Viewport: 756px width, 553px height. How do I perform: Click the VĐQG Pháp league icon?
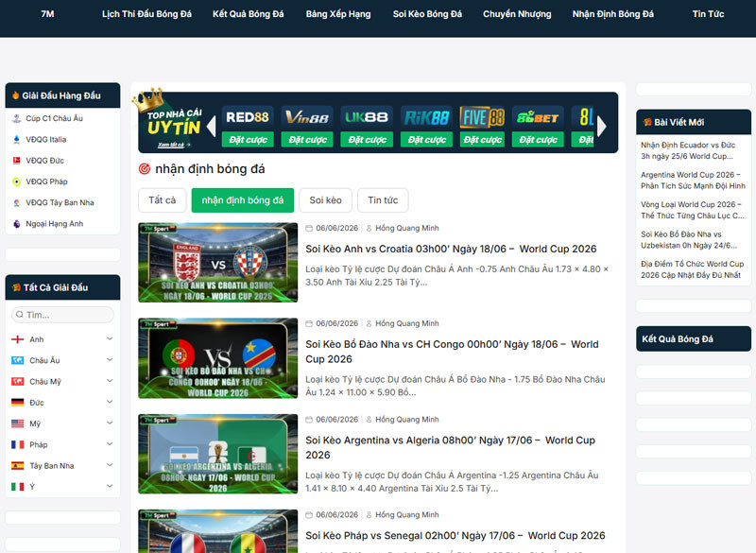click(16, 181)
